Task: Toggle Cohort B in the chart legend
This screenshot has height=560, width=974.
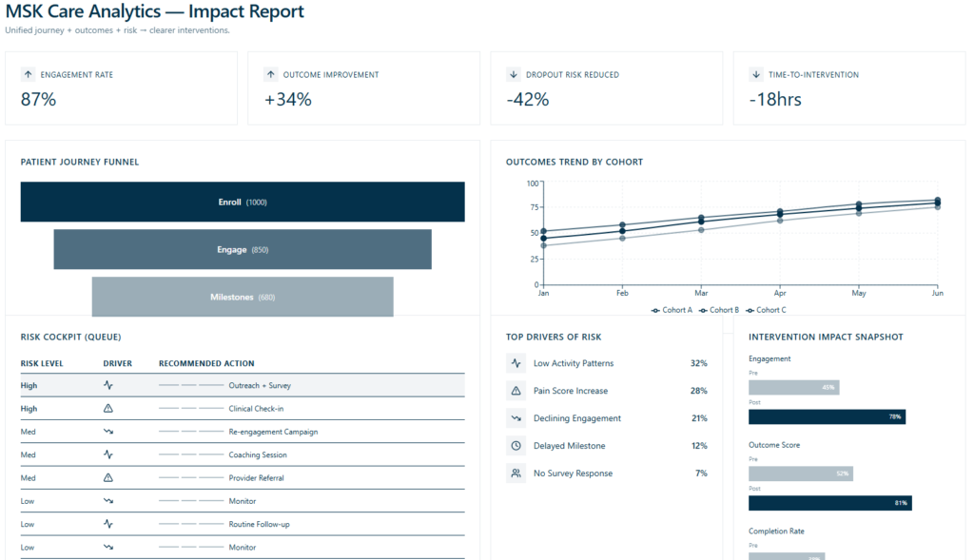Action: [x=718, y=310]
